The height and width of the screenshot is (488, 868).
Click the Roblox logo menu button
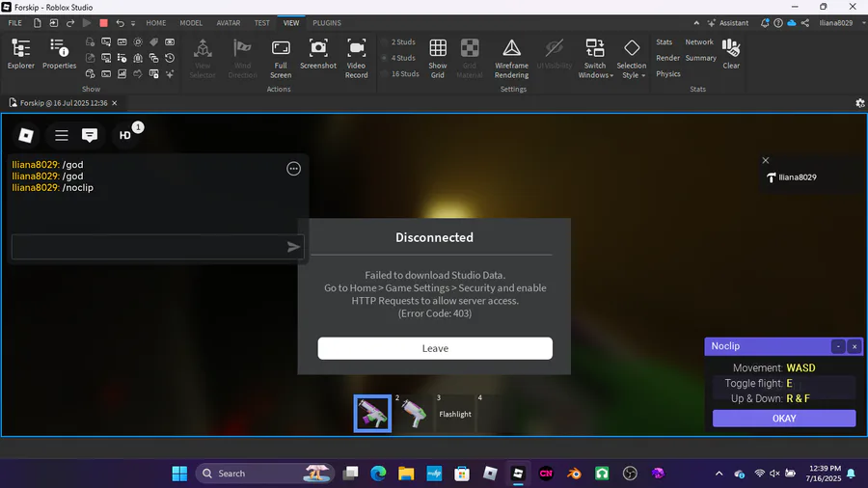[26, 135]
